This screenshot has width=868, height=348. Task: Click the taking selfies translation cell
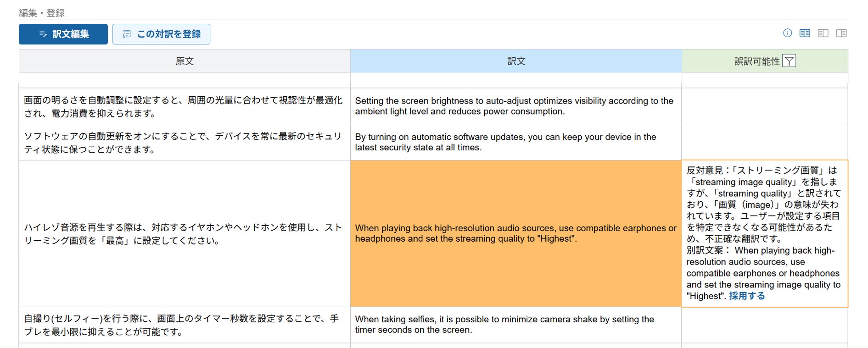click(x=516, y=325)
